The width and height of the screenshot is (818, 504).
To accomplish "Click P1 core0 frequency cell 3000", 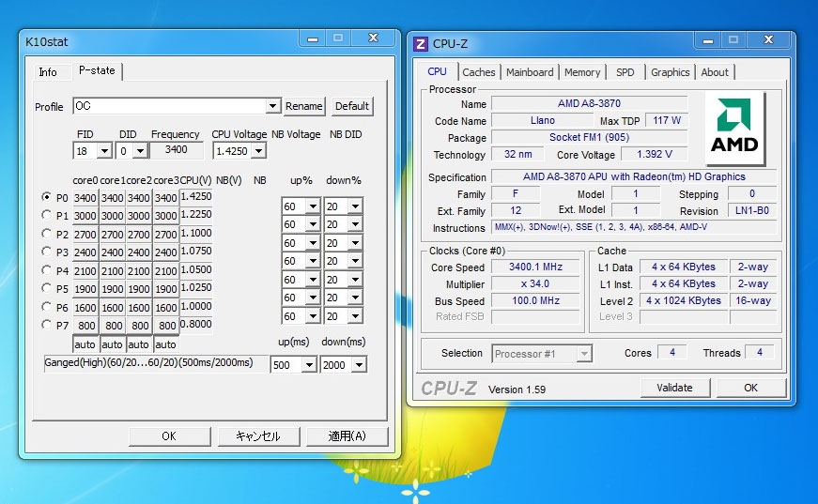I will click(85, 216).
